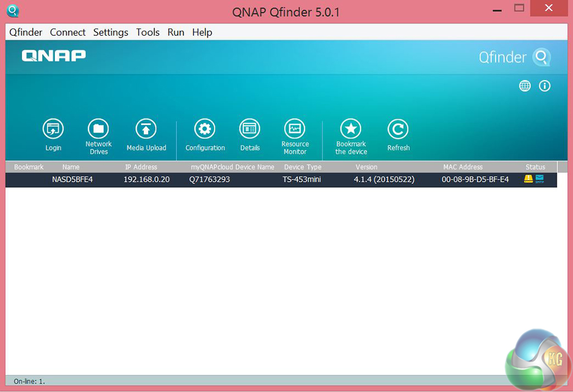Open the Help menu
Screen dimensions: 573x392
click(x=202, y=32)
